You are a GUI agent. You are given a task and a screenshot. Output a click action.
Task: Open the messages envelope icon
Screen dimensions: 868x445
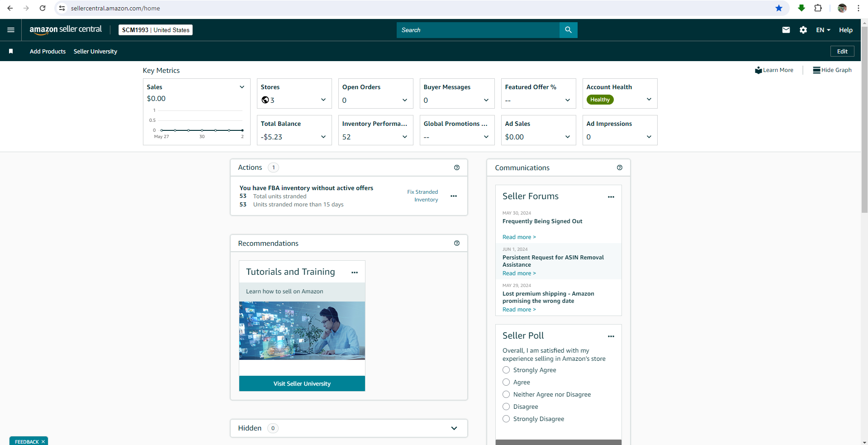point(786,30)
